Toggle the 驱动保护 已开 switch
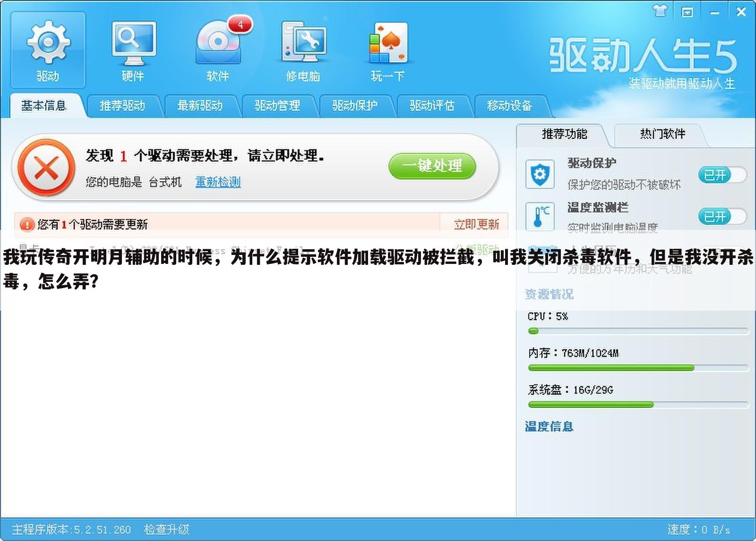This screenshot has height=541, width=756. (722, 175)
